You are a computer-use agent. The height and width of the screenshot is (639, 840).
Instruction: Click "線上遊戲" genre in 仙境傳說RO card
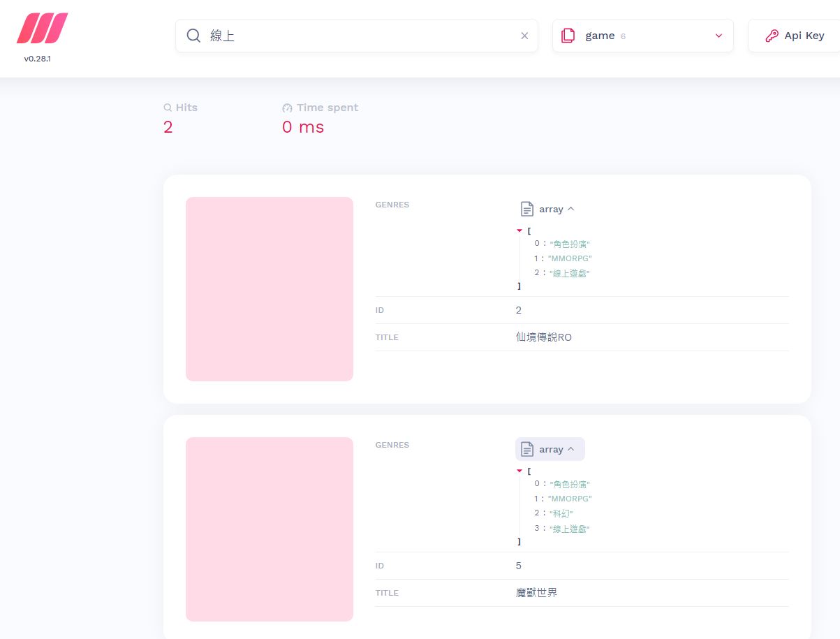[570, 273]
